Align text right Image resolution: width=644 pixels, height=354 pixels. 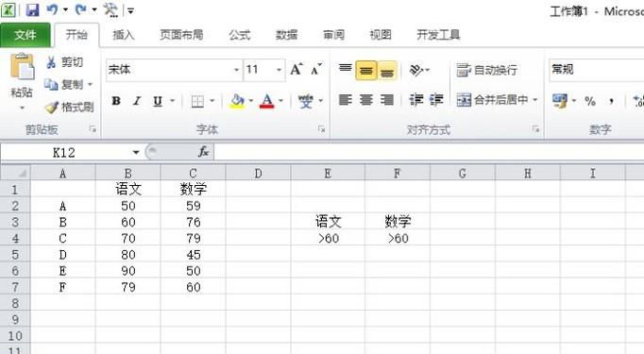click(x=387, y=100)
